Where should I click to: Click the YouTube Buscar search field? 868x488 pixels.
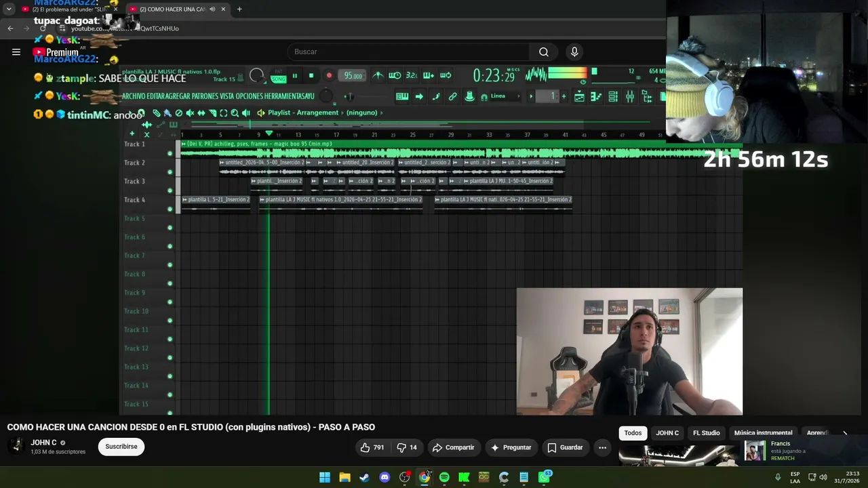pos(408,52)
